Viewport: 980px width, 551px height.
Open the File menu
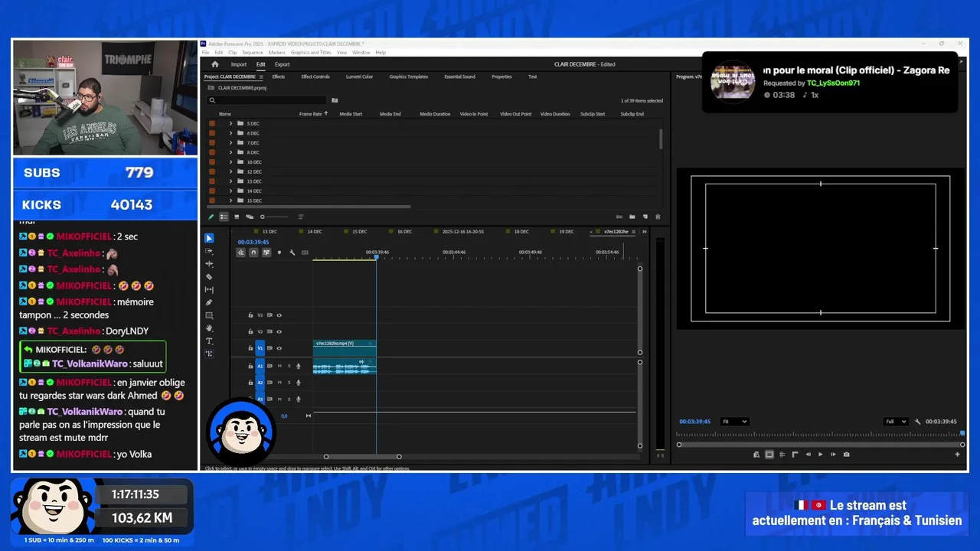205,53
